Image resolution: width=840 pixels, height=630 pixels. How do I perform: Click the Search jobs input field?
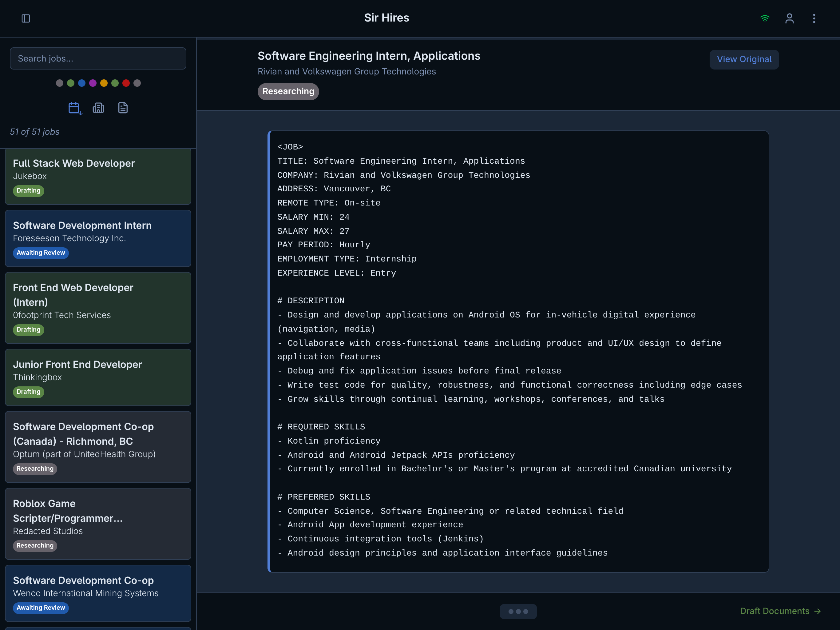(97, 58)
